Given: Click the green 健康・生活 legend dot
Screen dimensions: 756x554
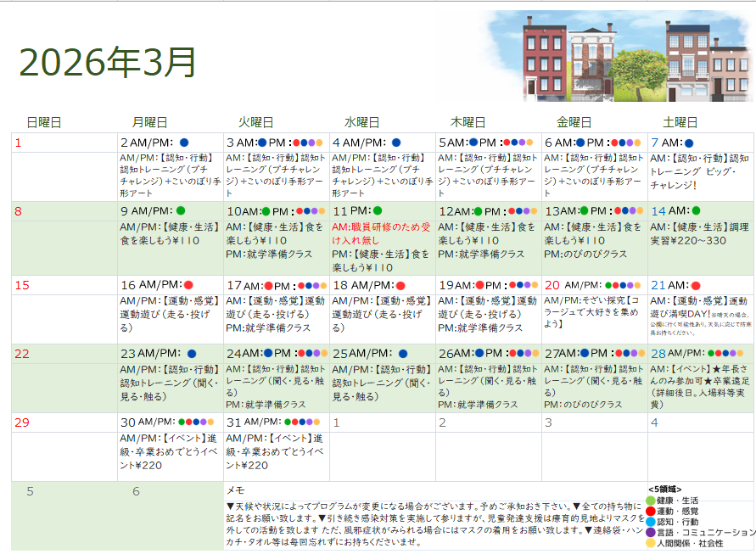Looking at the screenshot, I should [651, 499].
